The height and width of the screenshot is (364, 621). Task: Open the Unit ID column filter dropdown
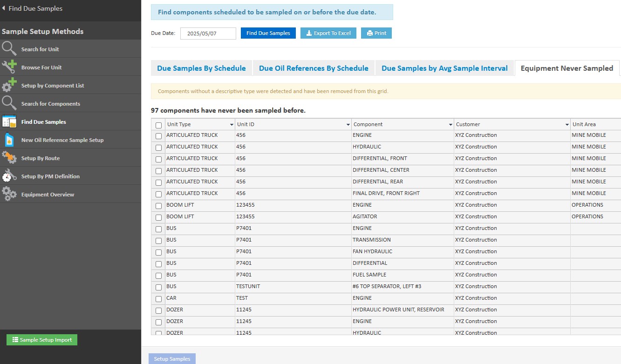click(348, 125)
